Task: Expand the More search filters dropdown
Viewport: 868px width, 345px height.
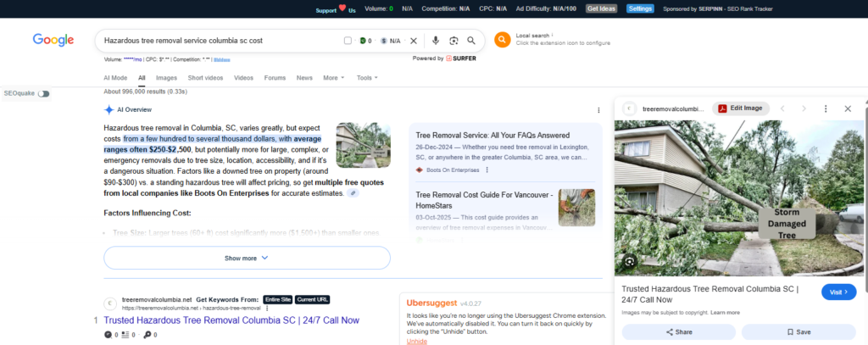Action: 333,78
